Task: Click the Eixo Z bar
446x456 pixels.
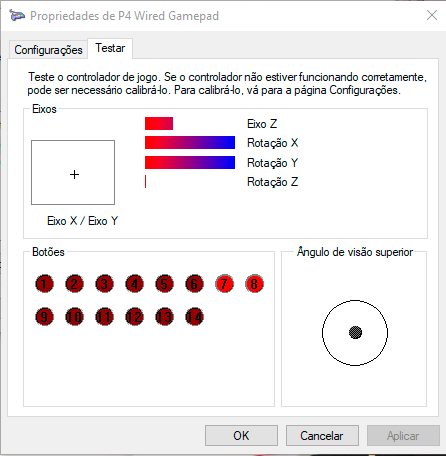Action: click(159, 123)
